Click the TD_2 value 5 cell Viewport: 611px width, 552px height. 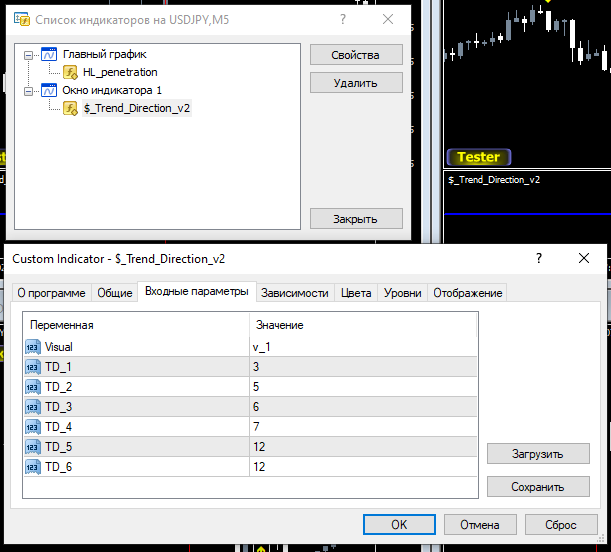[363, 387]
